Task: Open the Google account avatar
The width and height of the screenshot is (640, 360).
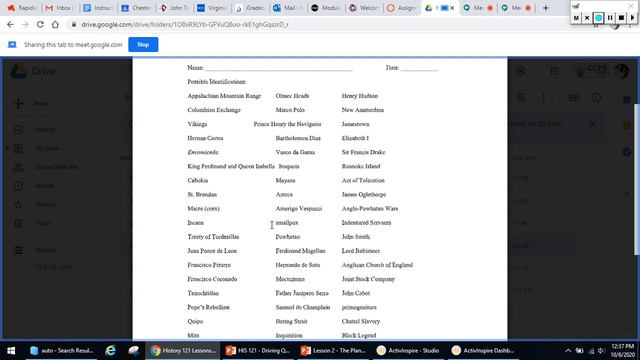Action: click(622, 71)
